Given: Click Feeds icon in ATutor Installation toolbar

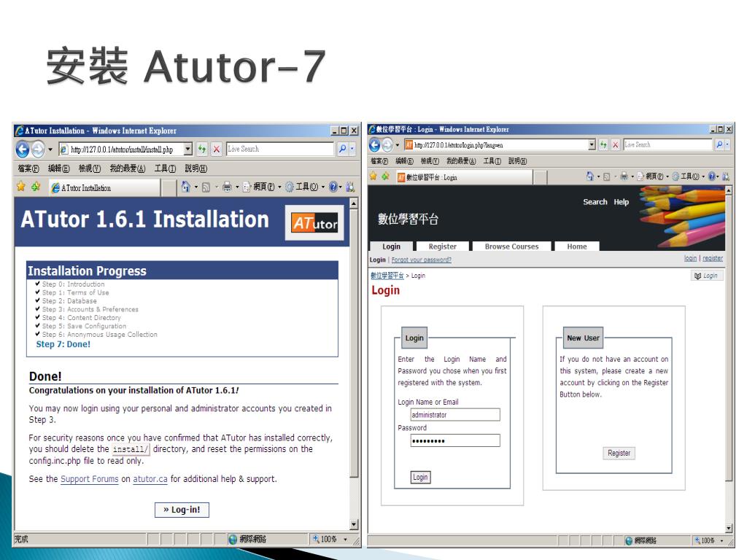Looking at the screenshot, I should tap(206, 187).
